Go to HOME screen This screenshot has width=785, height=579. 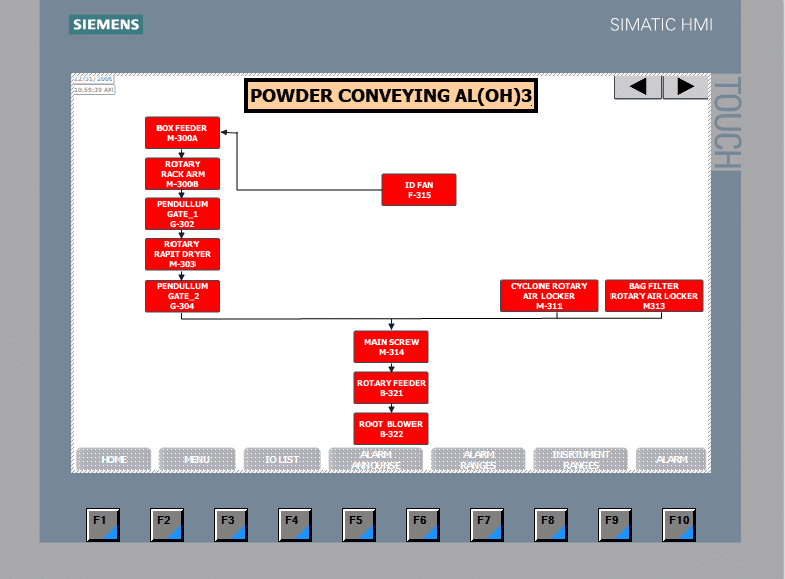[114, 459]
